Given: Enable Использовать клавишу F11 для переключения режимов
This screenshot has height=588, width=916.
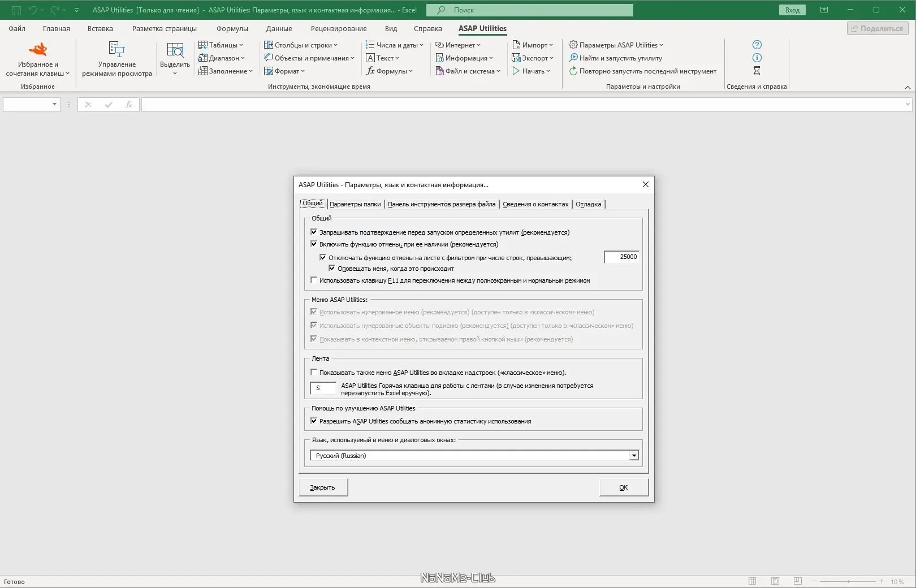Looking at the screenshot, I should click(314, 280).
